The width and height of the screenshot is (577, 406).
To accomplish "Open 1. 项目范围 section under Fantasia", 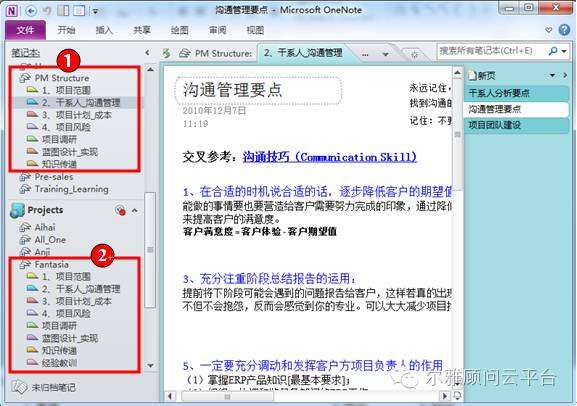I will [59, 276].
